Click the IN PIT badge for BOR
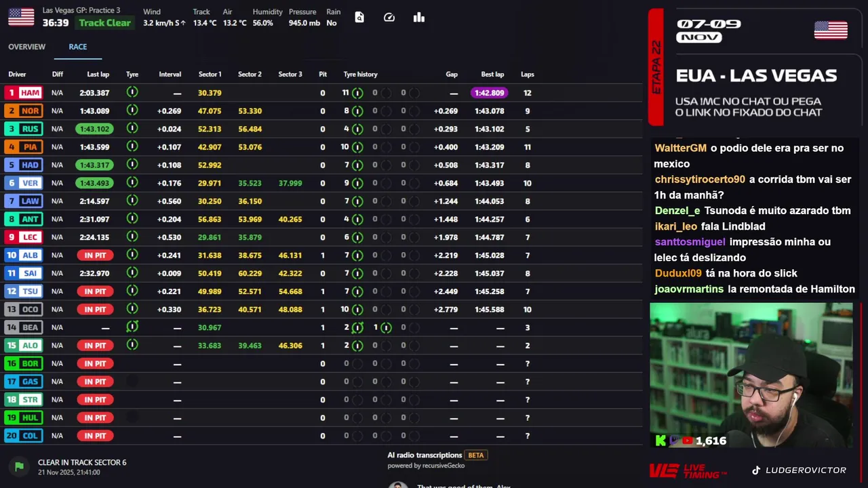Viewport: 868px width, 488px height. 95,363
